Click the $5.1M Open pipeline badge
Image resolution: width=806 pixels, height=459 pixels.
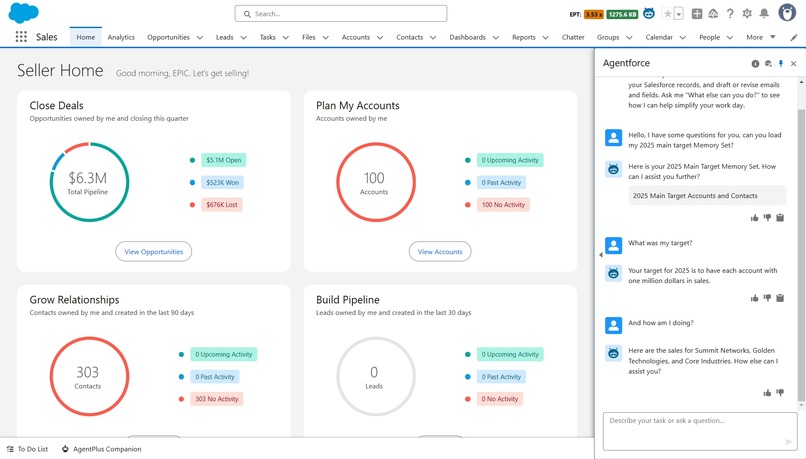click(x=224, y=160)
